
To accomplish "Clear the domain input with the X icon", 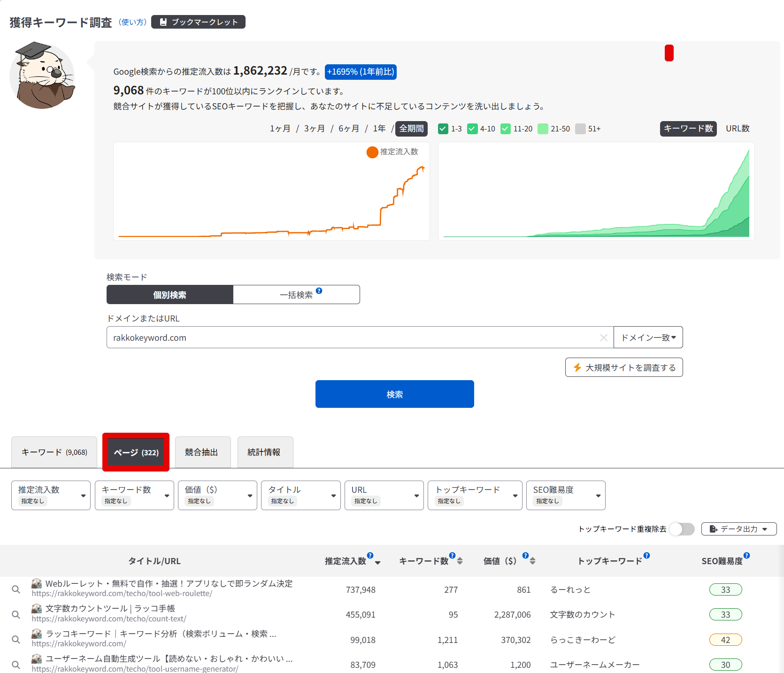I will (x=604, y=338).
